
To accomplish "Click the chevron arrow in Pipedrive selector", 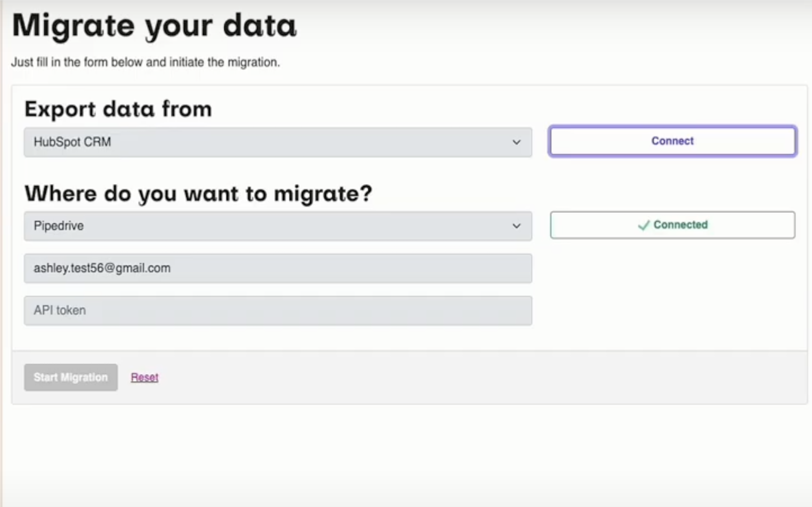I will tap(517, 226).
